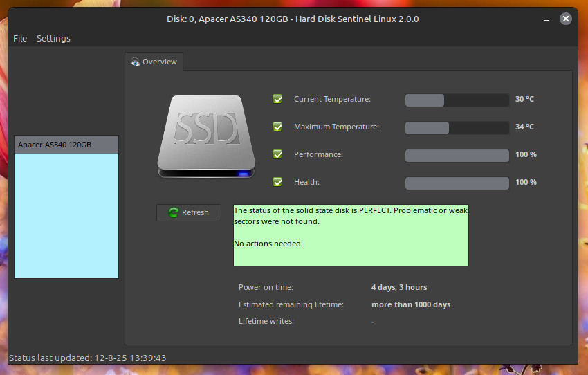This screenshot has height=375, width=588.
Task: Click the Maximum Temperature green checkmark
Action: (277, 127)
